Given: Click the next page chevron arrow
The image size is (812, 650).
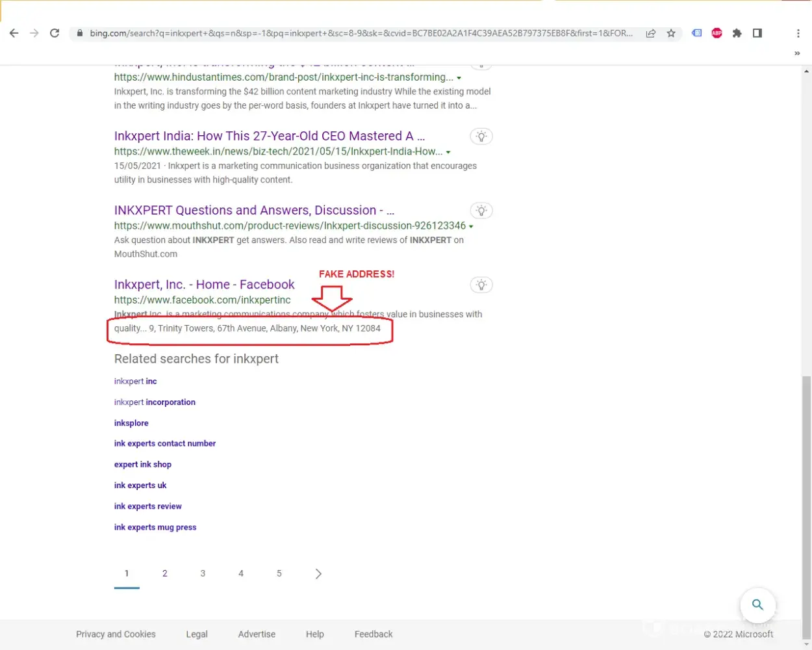Looking at the screenshot, I should (318, 573).
